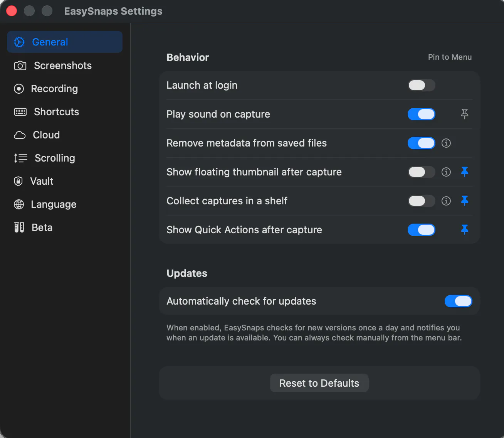Screen dimensions: 504x438
Task: Click the globe icon for Language
Action: (19, 204)
